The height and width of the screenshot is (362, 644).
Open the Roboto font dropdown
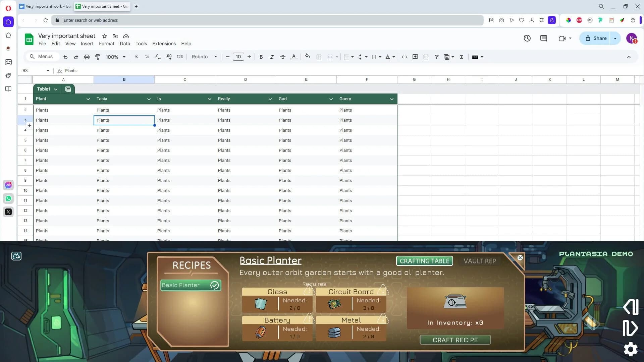tap(204, 57)
